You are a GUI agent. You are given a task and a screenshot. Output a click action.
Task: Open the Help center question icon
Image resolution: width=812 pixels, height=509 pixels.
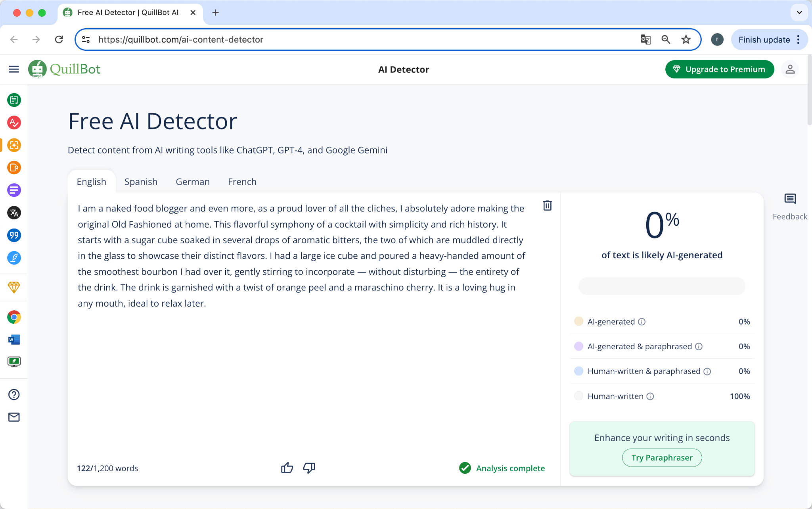(14, 395)
